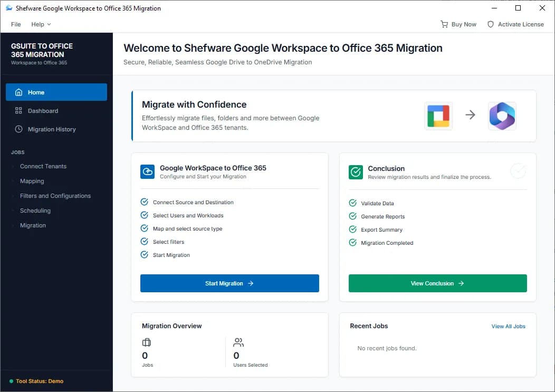Image resolution: width=555 pixels, height=392 pixels.
Task: Click the Shefware app icon in title bar
Action: (8, 8)
